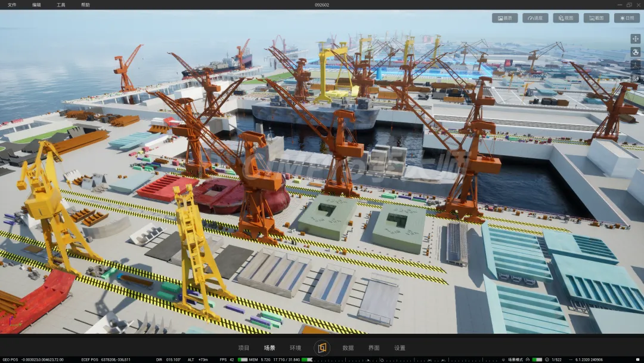Viewport: 644px width, 363px height.
Task: Toggle the green memory indicator switch
Action: (307, 359)
